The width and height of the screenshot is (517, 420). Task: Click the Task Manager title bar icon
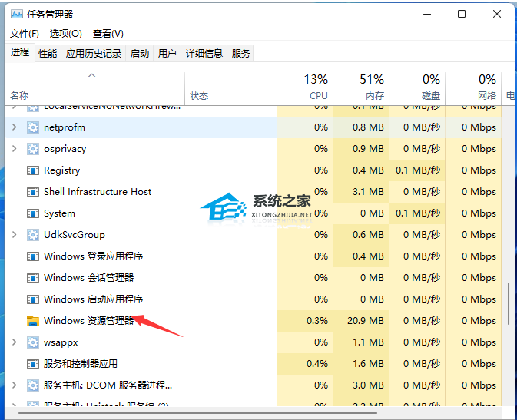point(16,14)
